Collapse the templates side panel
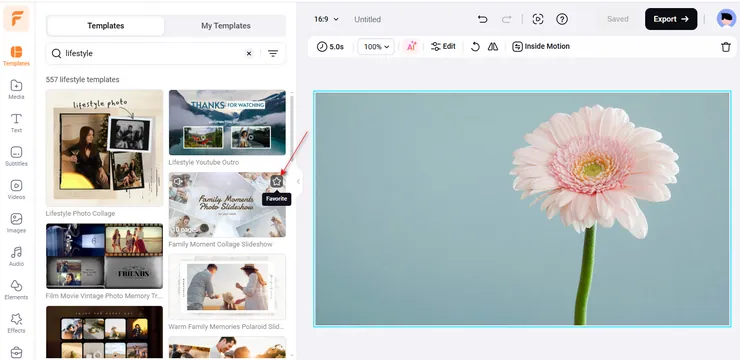The image size is (740, 360). (x=298, y=182)
